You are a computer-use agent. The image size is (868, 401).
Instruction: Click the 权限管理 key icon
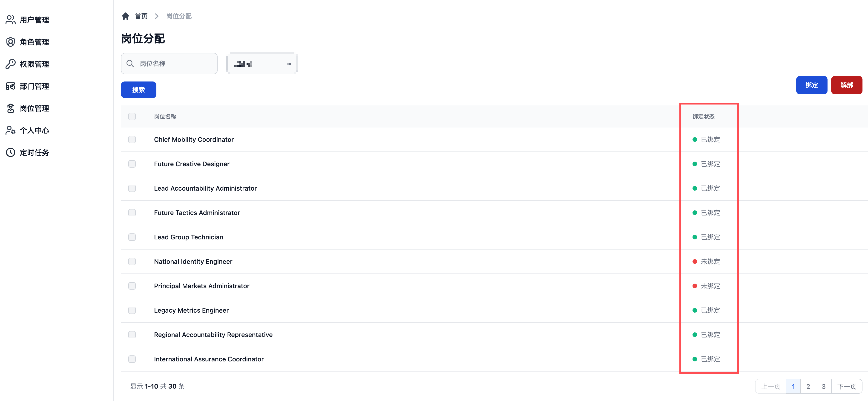[x=10, y=64]
